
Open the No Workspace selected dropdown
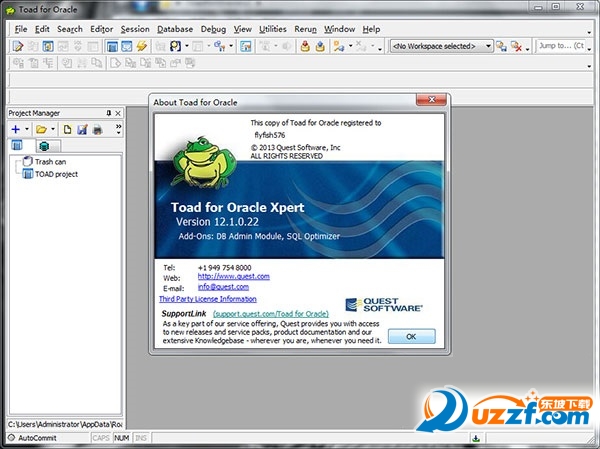[442, 46]
